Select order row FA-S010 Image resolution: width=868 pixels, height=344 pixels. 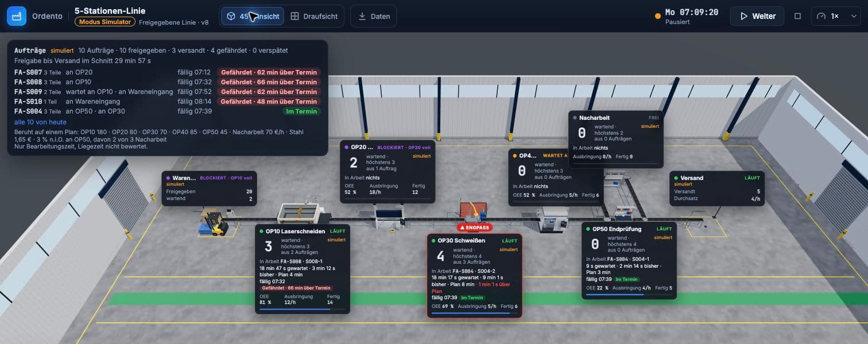[x=167, y=101]
